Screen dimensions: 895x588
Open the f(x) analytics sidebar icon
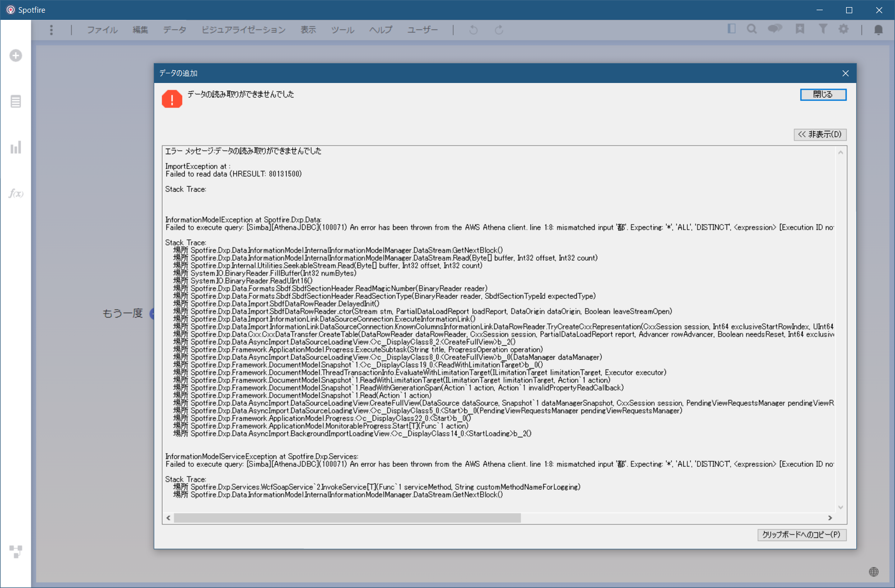(16, 193)
